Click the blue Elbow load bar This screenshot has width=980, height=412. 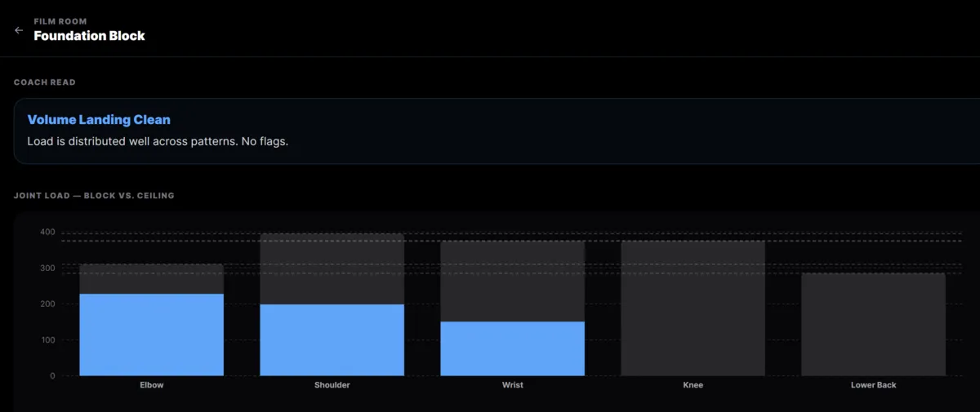[151, 334]
